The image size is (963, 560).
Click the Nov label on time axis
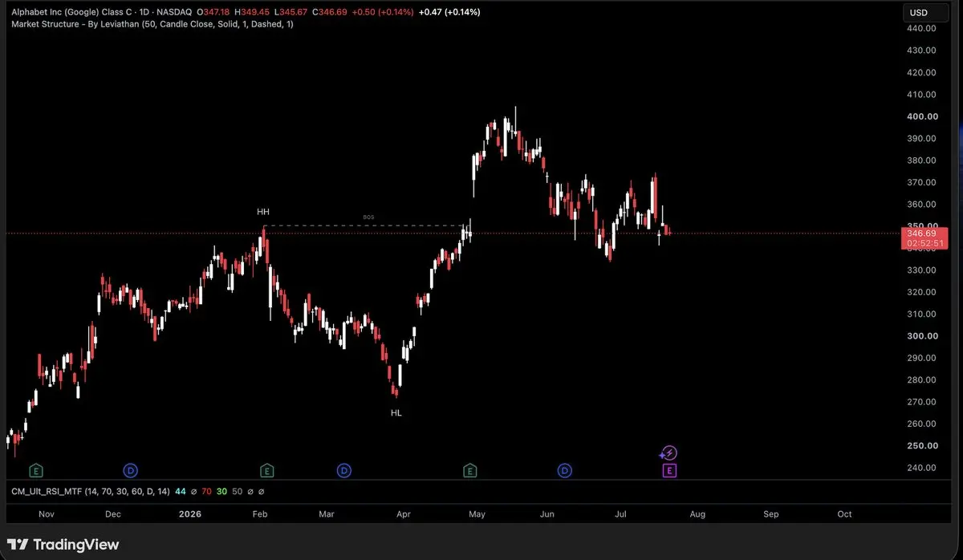click(46, 513)
